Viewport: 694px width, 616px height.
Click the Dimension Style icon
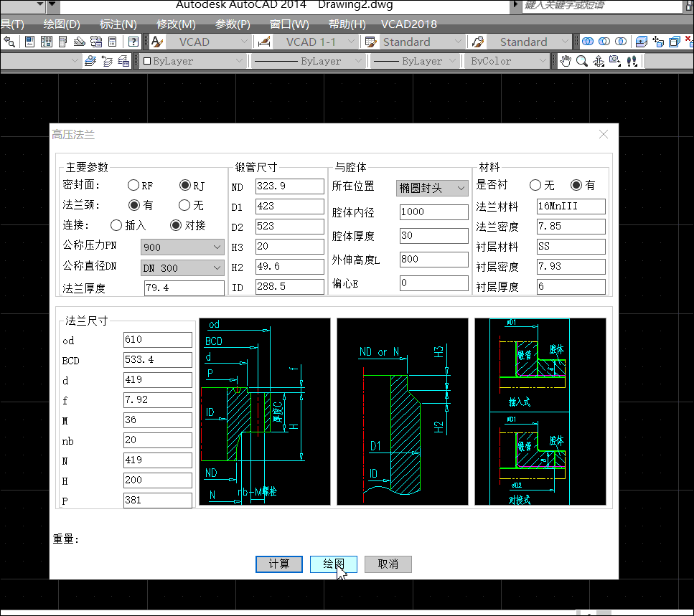point(263,42)
